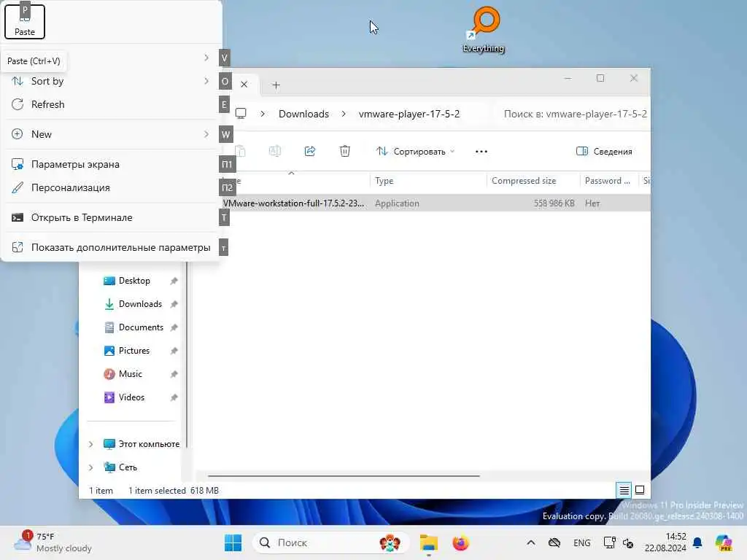
Task: Open Pictures in the sidebar
Action: (x=134, y=351)
